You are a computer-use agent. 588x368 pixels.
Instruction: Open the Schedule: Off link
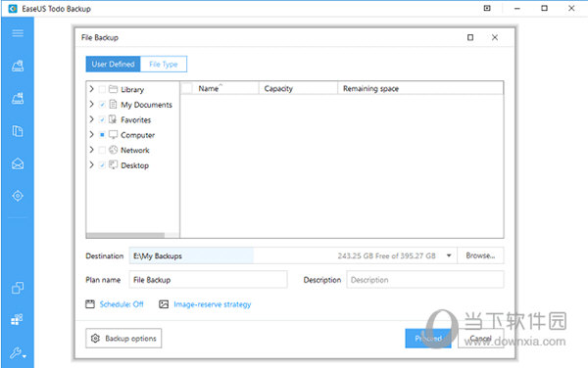(122, 304)
